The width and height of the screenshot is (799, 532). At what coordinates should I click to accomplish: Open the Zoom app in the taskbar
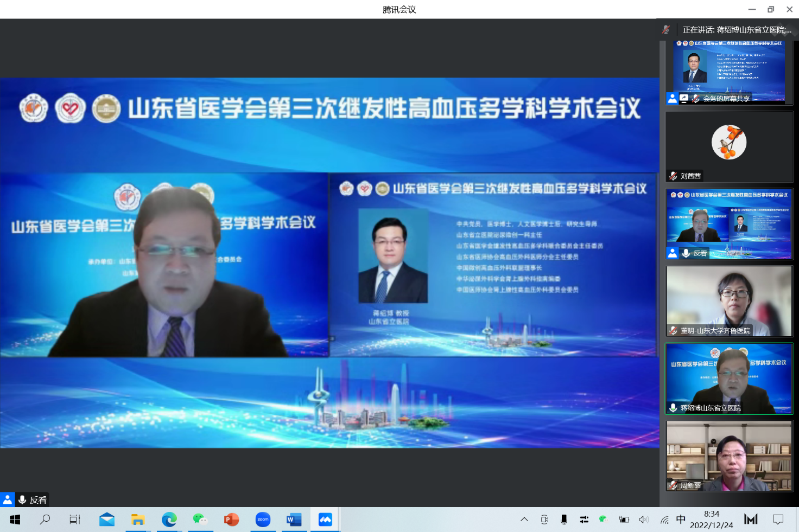coord(263,520)
